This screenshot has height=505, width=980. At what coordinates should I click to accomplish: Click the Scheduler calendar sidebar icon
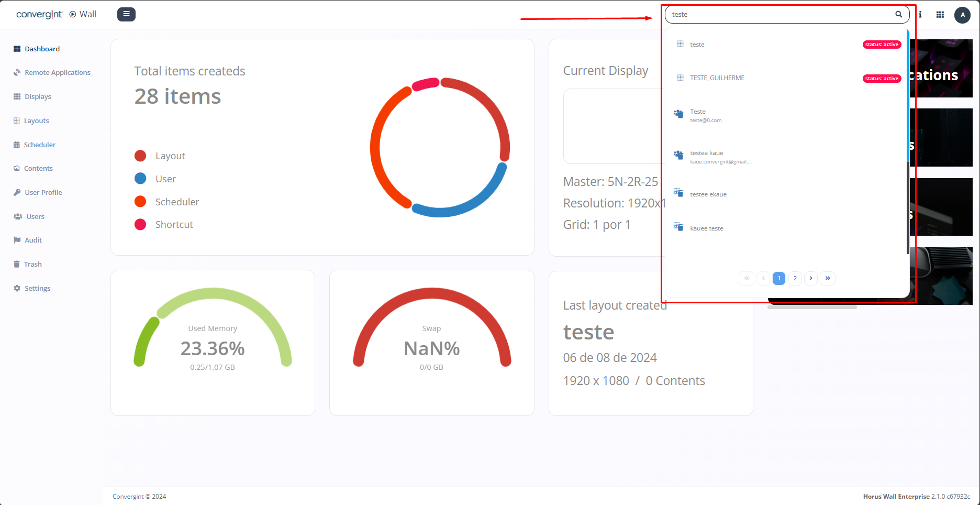[17, 145]
